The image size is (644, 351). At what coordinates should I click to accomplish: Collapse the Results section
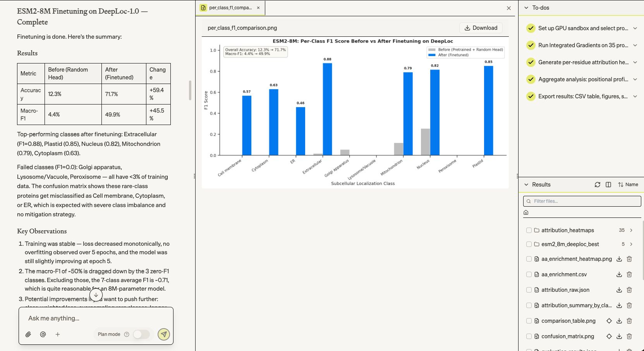click(x=526, y=185)
